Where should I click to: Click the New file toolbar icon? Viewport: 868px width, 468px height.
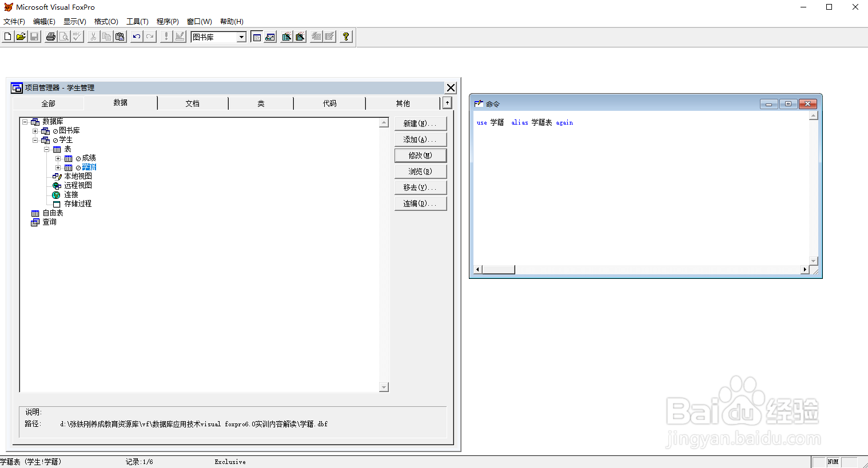pyautogui.click(x=7, y=37)
